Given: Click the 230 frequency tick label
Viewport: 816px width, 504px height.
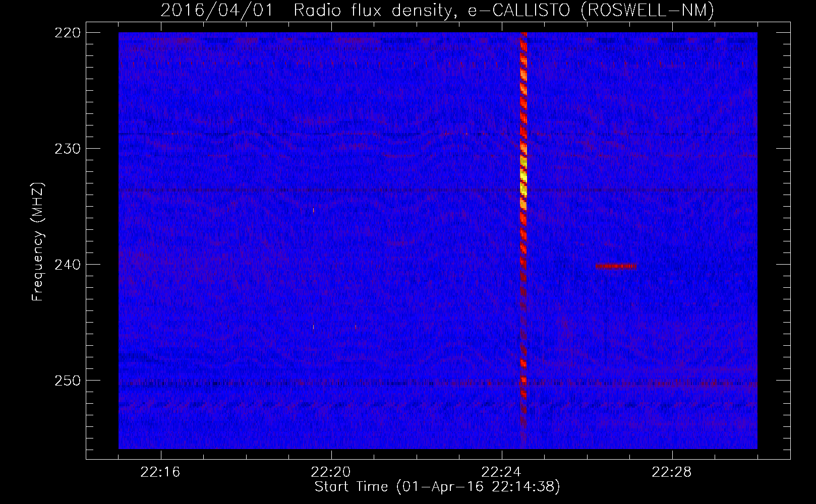Looking at the screenshot, I should [68, 149].
